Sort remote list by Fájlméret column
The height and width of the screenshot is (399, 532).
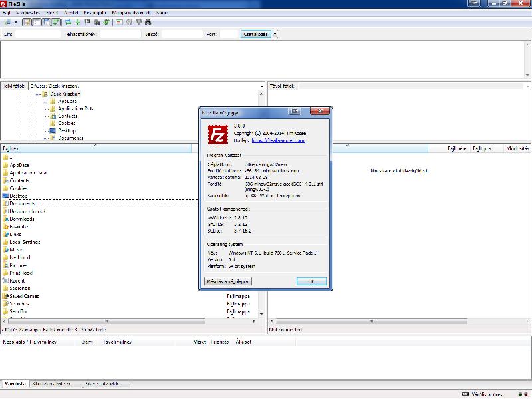coord(450,148)
